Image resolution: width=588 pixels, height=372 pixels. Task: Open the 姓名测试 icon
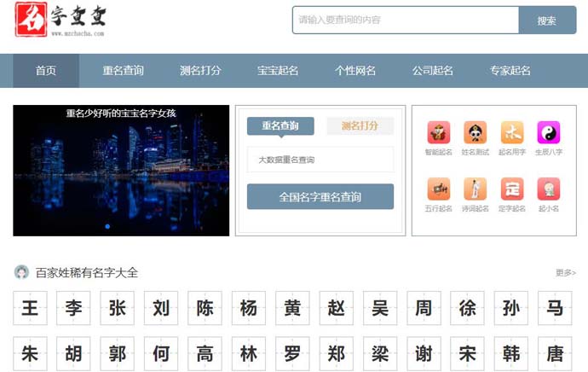tap(476, 132)
